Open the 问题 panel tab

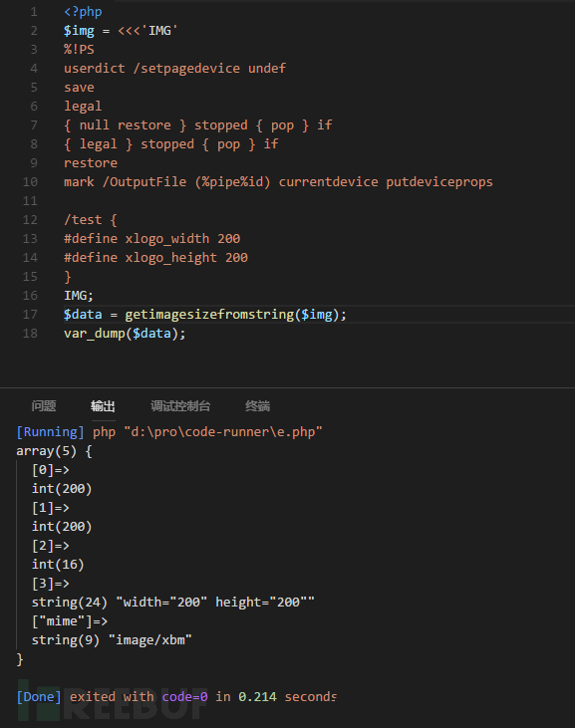pos(44,406)
